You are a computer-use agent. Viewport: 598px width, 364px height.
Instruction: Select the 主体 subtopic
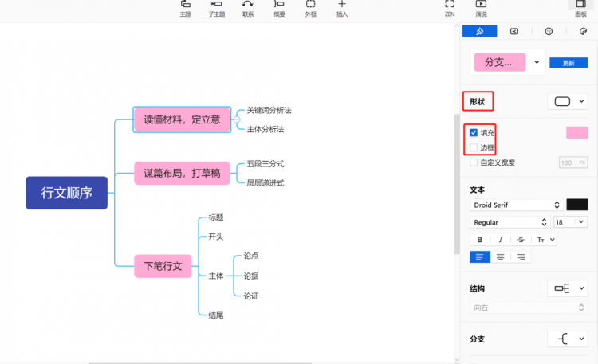coord(216,276)
